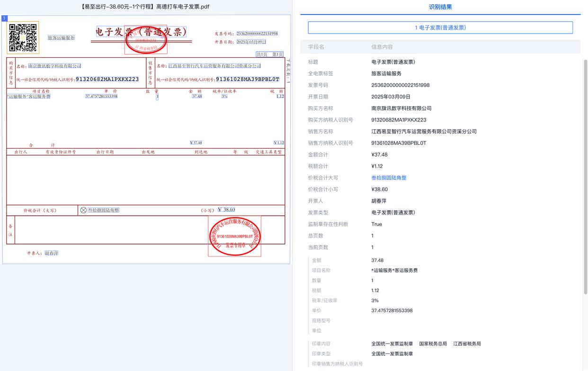Click the unit price 37.4757281553398 on the invoice
Viewport: 588px width, 371px height.
[x=101, y=96]
